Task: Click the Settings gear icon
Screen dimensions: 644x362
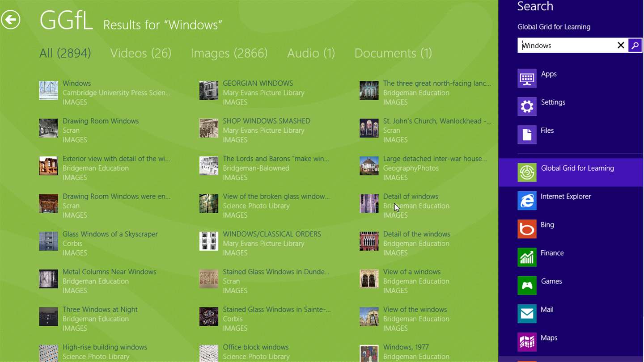Action: tap(527, 106)
